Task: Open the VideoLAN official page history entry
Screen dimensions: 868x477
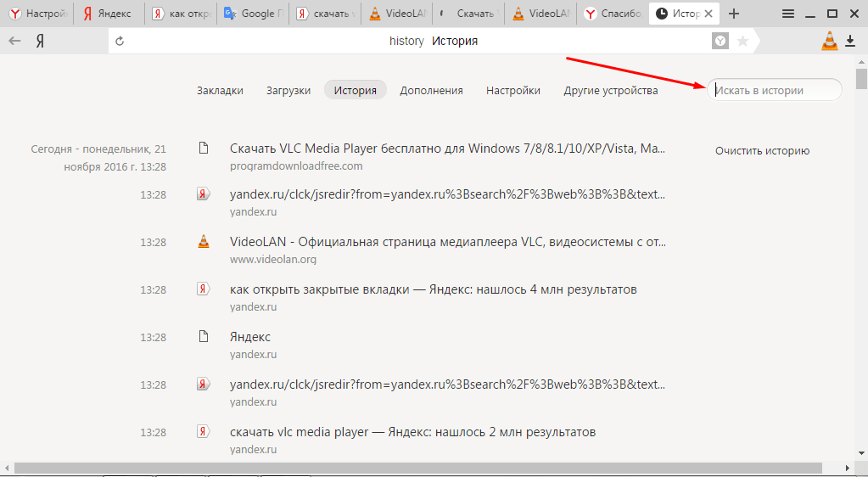Action: click(447, 242)
